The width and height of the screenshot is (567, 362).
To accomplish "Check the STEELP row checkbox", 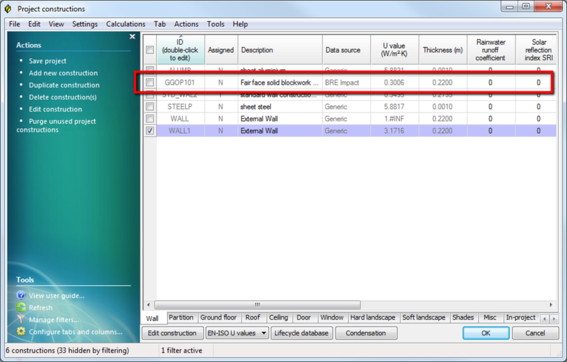I will pos(150,107).
